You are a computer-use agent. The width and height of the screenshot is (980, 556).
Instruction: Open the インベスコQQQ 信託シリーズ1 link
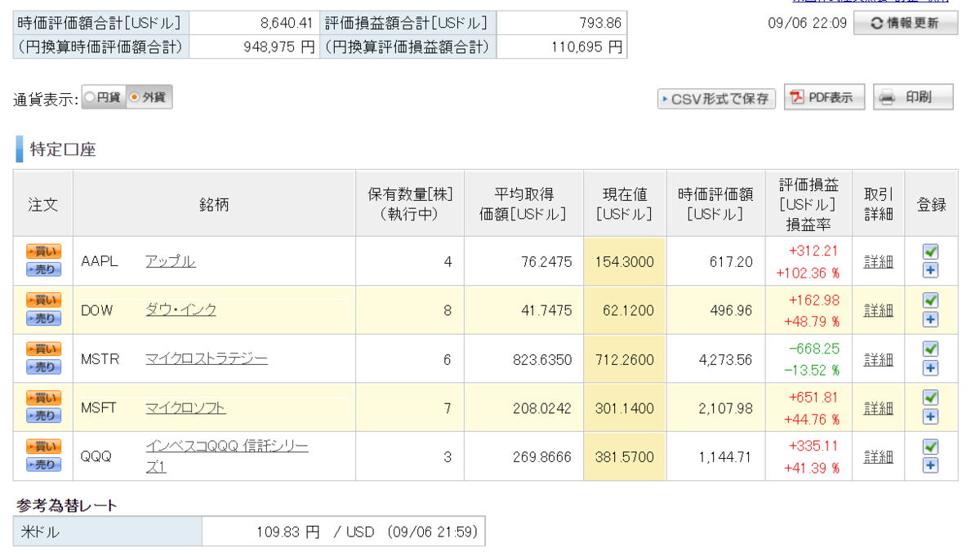tap(226, 456)
